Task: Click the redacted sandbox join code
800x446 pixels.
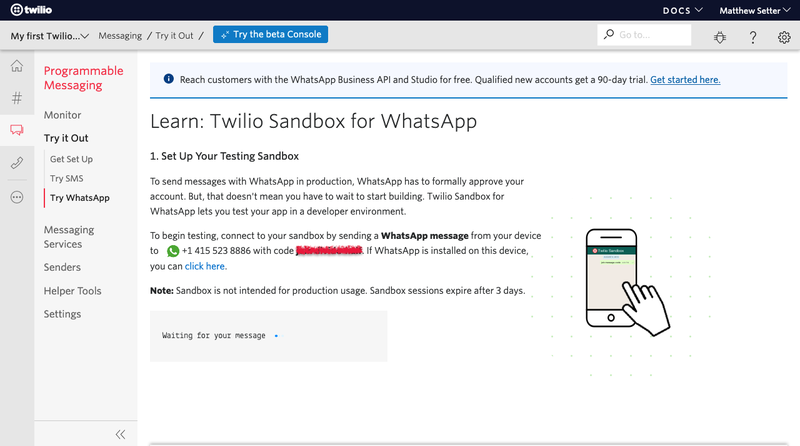Action: coord(329,250)
